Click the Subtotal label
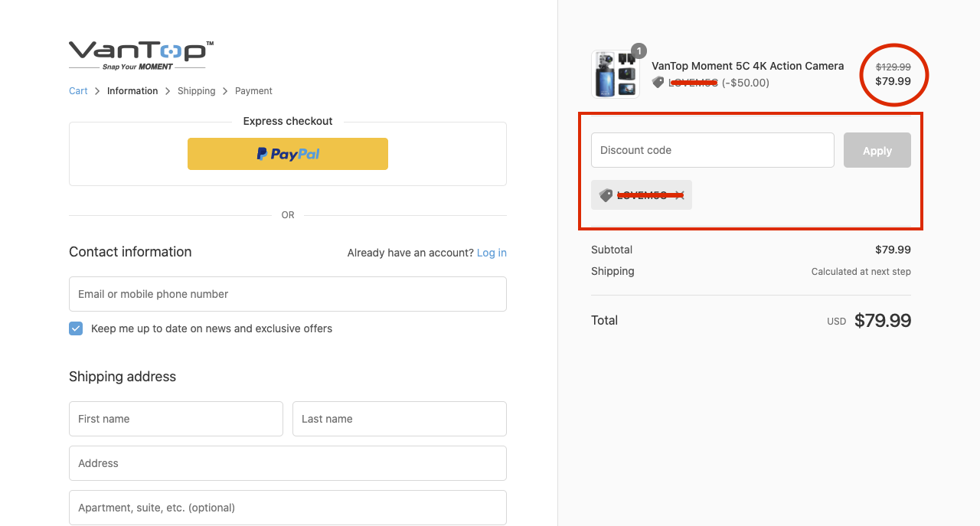Image resolution: width=980 pixels, height=526 pixels. pyautogui.click(x=612, y=250)
